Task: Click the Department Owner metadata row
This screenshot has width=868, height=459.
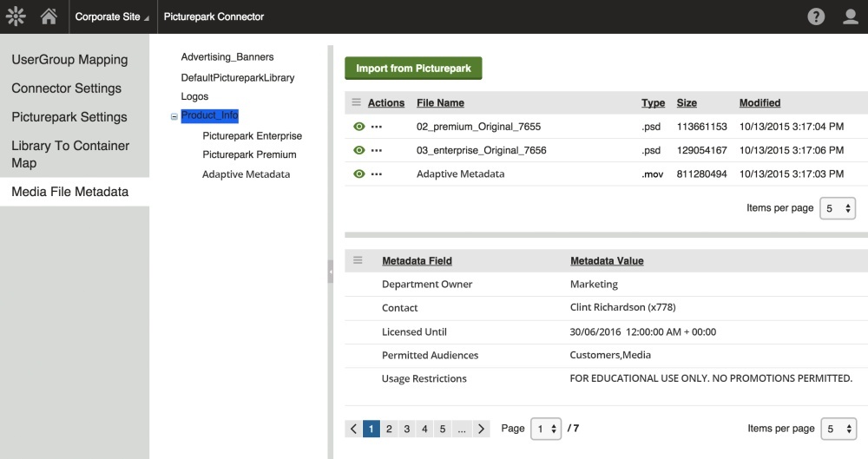Action: click(606, 284)
